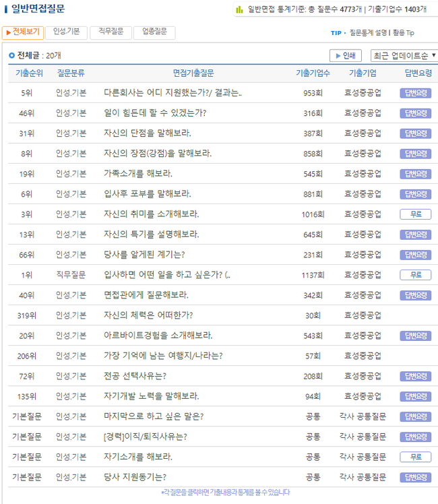Viewport: 438px width, 504px height.
Task: Click 무료 badge for 입사하면 어떤 일을 하고 싶은가
Action: pos(415,275)
